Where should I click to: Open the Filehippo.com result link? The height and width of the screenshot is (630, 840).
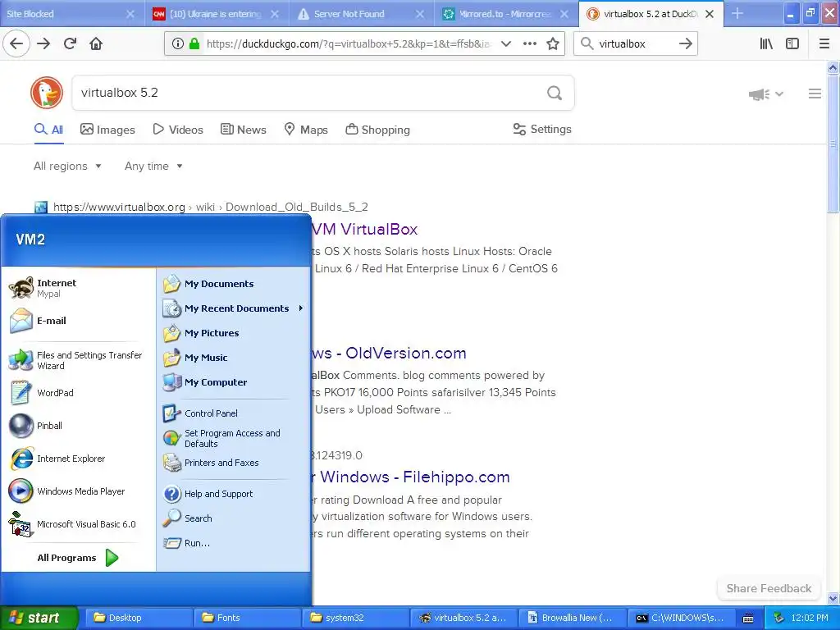coord(410,477)
